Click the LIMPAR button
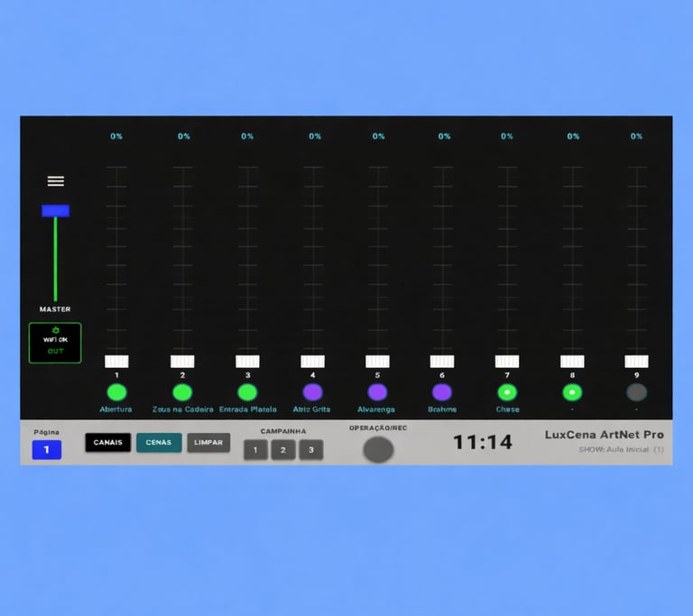Viewport: 693px width, 616px height. pyautogui.click(x=208, y=442)
